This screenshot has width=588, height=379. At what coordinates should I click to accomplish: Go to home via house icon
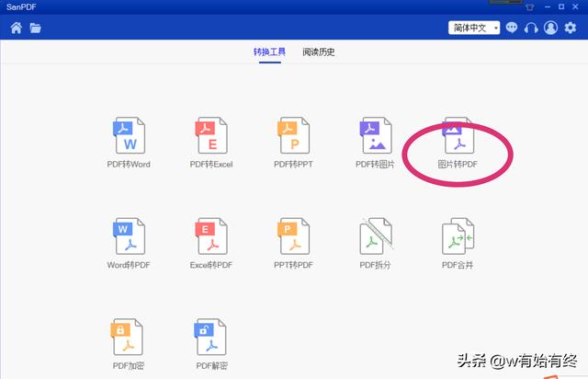(x=17, y=28)
